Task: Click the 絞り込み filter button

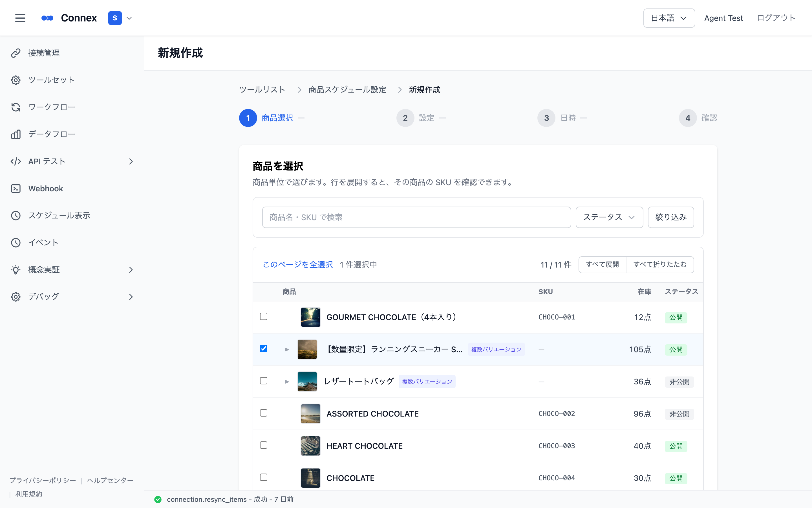Action: tap(671, 217)
